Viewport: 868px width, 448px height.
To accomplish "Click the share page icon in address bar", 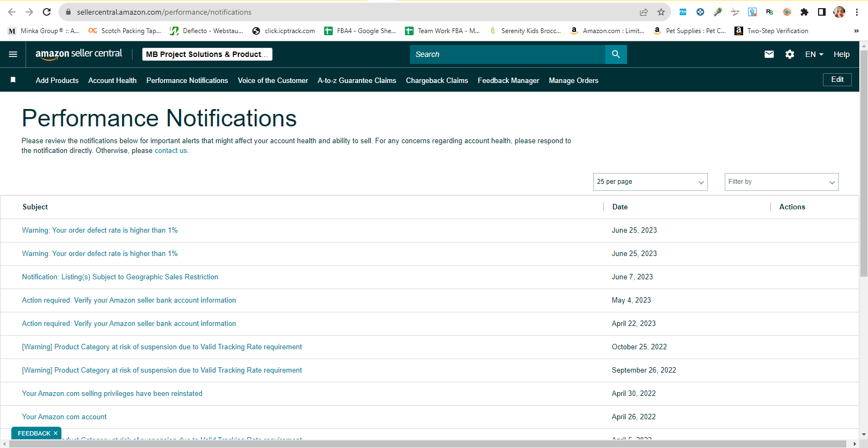I will 644,12.
